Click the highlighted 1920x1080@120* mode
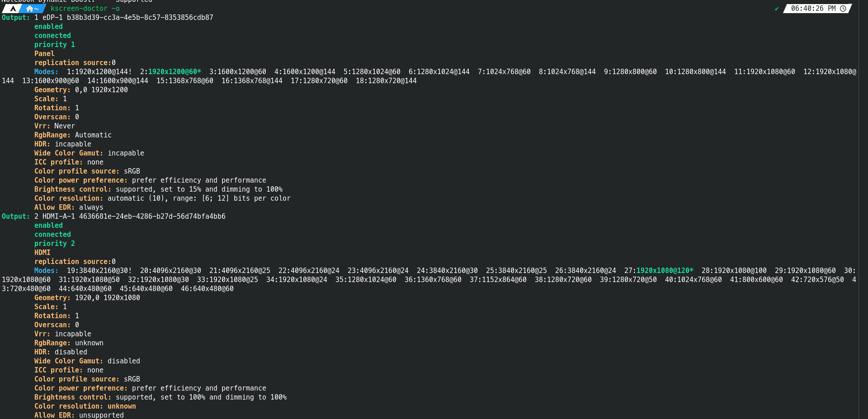Image resolution: width=868 pixels, height=419 pixels. [665, 271]
